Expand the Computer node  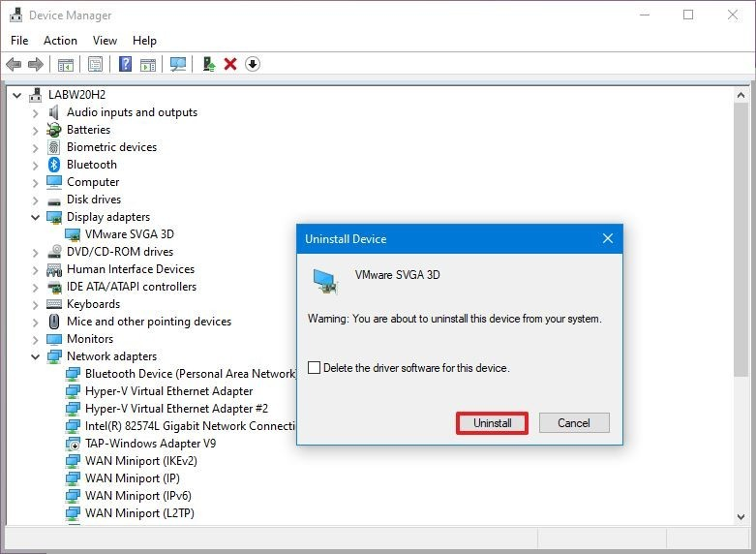click(x=35, y=182)
